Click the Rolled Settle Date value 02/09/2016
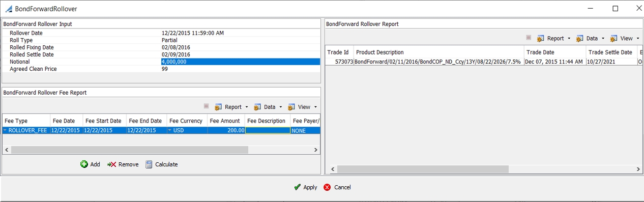This screenshot has width=644, height=202. (176, 54)
